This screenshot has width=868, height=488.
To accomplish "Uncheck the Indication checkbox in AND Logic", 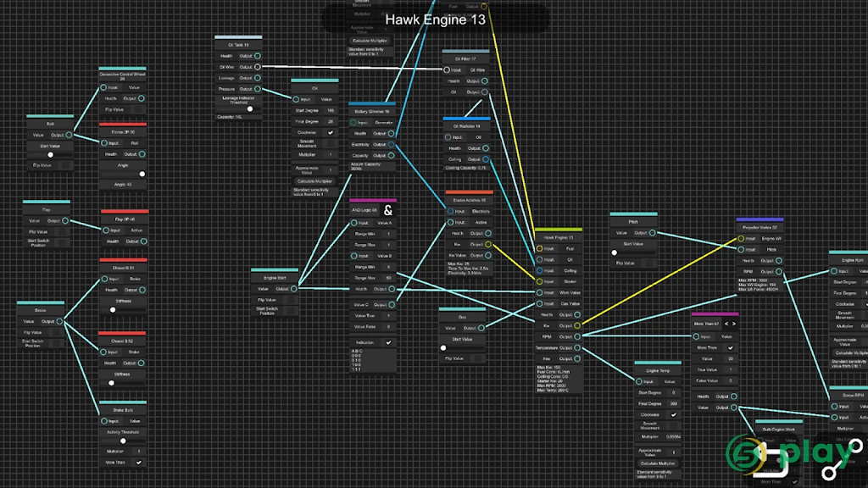I will click(x=388, y=342).
